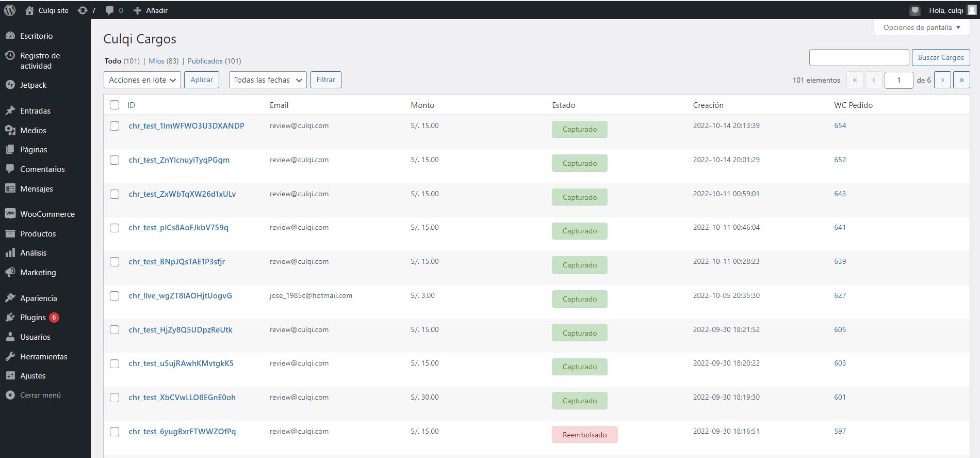980x458 pixels.
Task: Click the 2022-10-14 20:13:39 creation date
Action: (726, 125)
